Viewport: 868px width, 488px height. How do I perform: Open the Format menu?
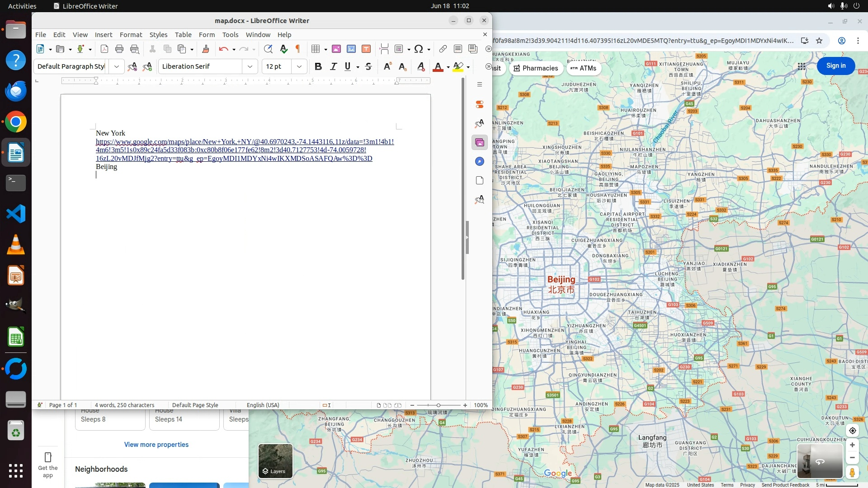[131, 35]
